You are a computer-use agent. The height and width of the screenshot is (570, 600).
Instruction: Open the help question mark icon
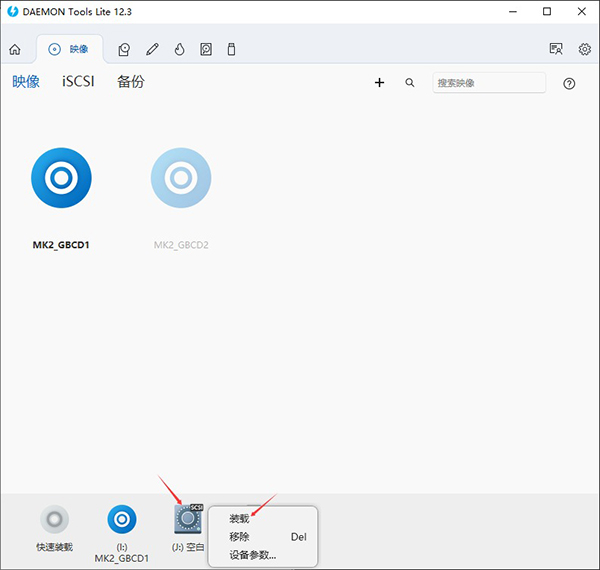tap(569, 83)
